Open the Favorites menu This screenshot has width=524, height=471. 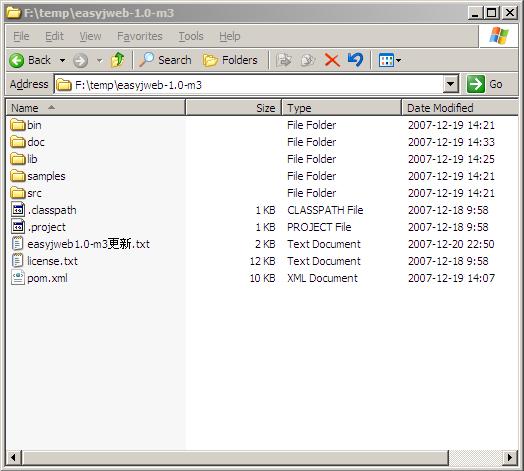pos(140,36)
